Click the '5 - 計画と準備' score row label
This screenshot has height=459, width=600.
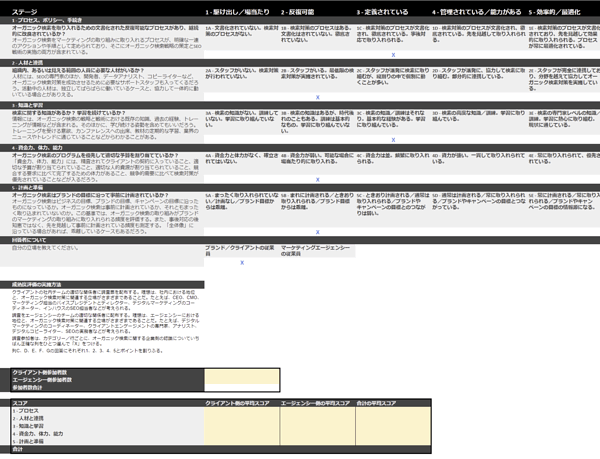[28, 441]
